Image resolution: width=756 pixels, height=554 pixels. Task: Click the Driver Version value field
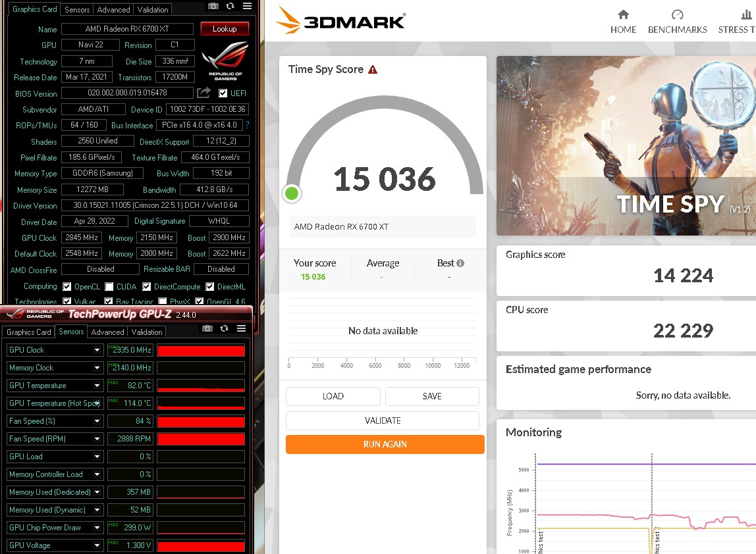(x=155, y=205)
